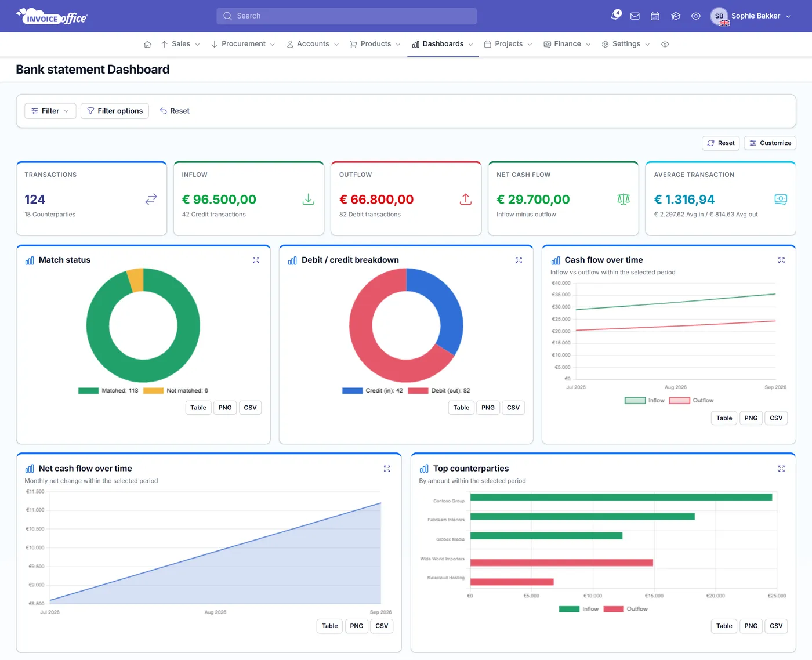Open the mail envelope icon
Viewport: 812px width, 660px height.
pyautogui.click(x=635, y=16)
